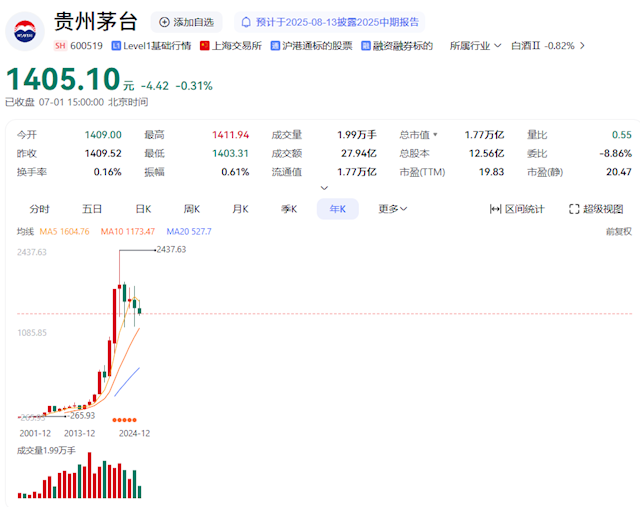Add stock via 添加自选 button
Image resolution: width=640 pixels, height=508 pixels.
point(187,22)
